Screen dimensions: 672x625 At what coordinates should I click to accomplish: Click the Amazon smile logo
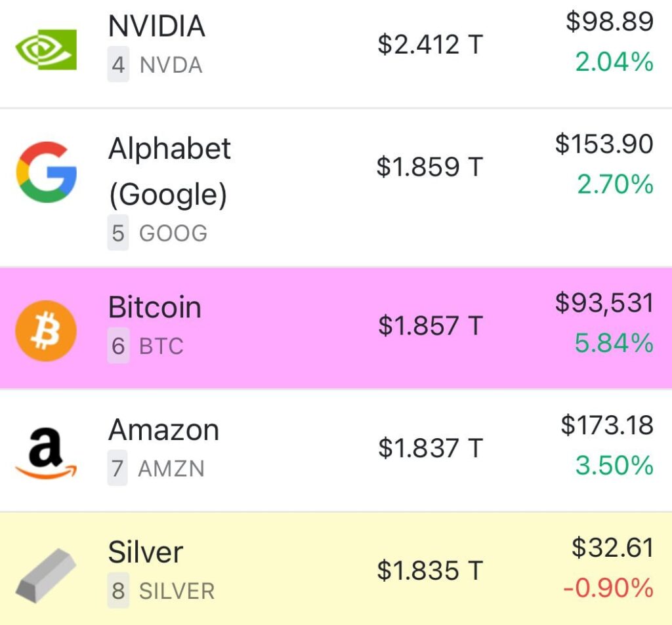coord(46,453)
